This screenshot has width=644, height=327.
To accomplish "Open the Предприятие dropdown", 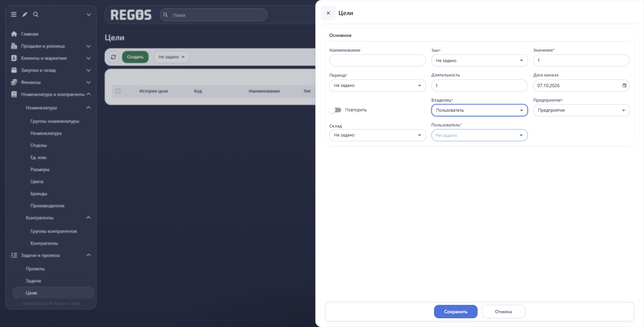I will pos(581,110).
